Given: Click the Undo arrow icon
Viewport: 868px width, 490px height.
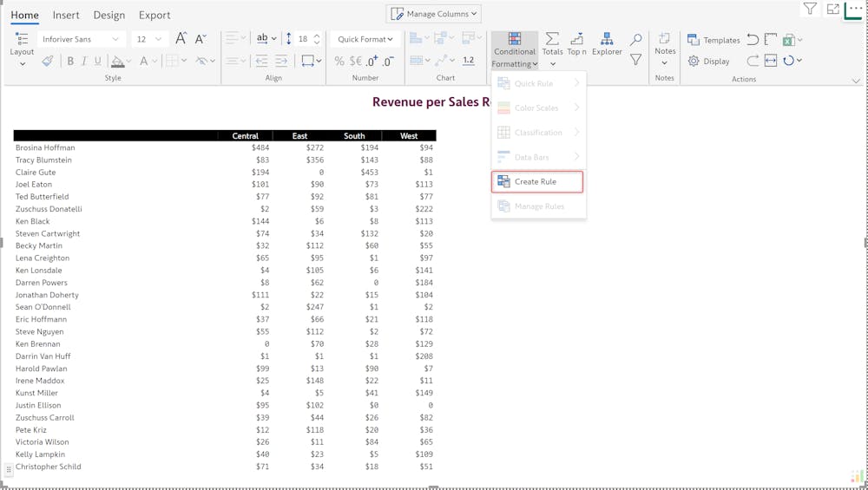Looking at the screenshot, I should tap(753, 39).
